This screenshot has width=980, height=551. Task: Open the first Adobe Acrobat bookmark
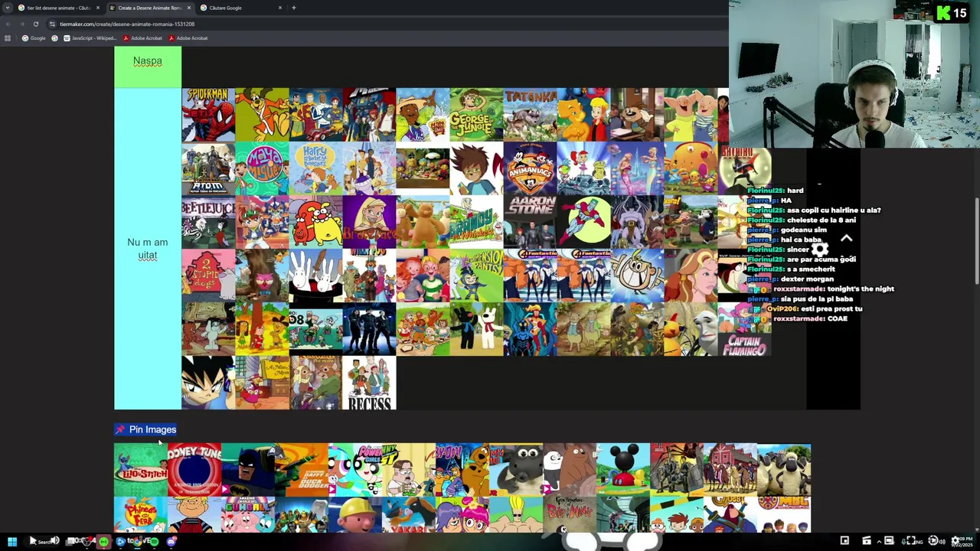click(142, 38)
